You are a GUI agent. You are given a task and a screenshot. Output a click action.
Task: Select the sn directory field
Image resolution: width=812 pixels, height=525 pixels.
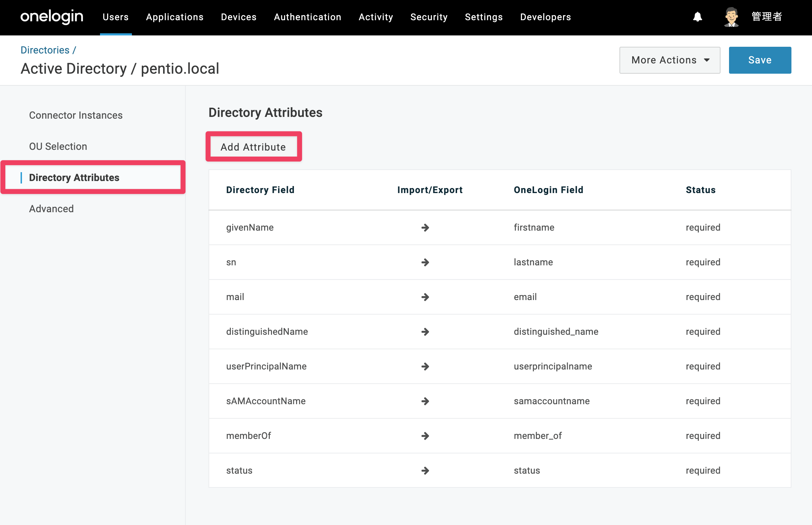pos(231,262)
